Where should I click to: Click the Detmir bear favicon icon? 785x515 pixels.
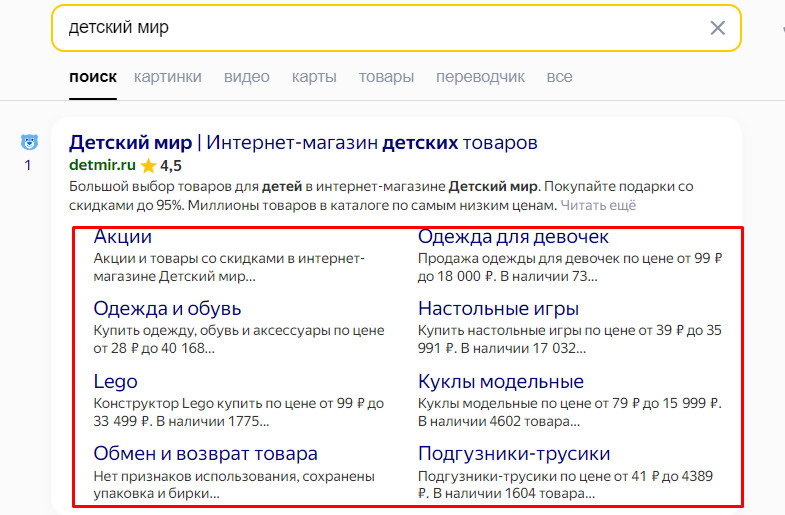[x=29, y=142]
